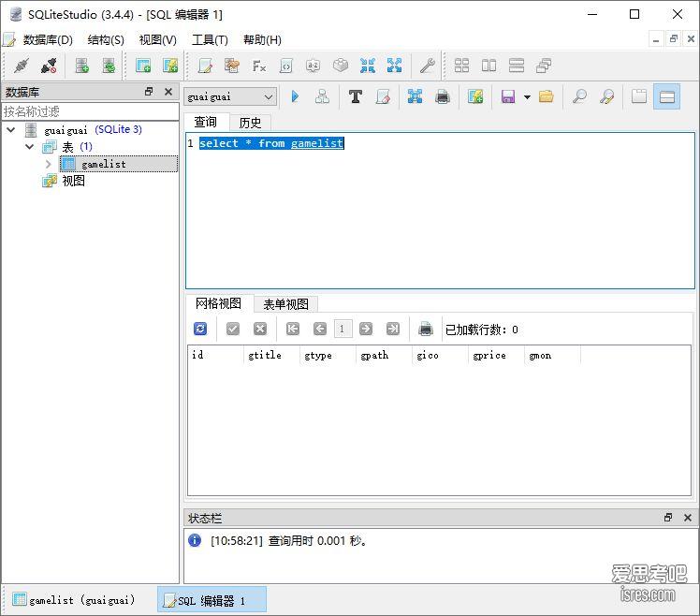Open the 帮助(H) menu
Screen dimensions: 700x616
tap(262, 39)
